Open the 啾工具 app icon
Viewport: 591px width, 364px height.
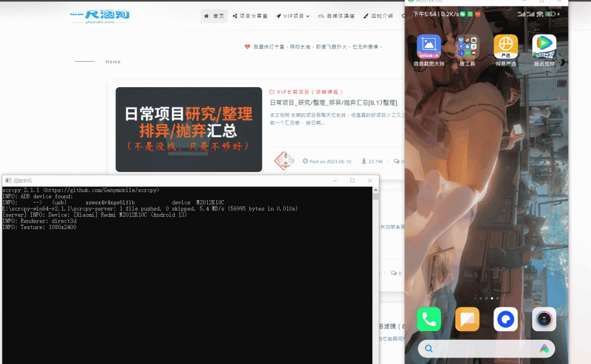[x=467, y=45]
